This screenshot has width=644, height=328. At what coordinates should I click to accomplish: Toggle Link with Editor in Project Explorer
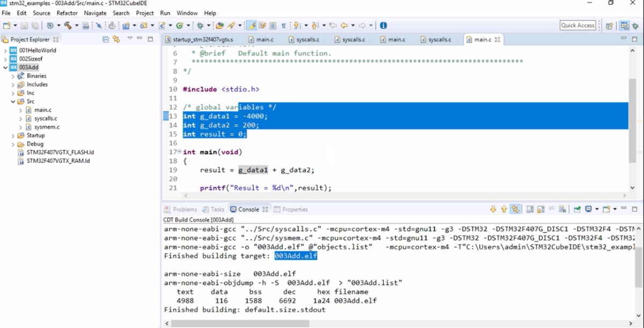(x=116, y=39)
